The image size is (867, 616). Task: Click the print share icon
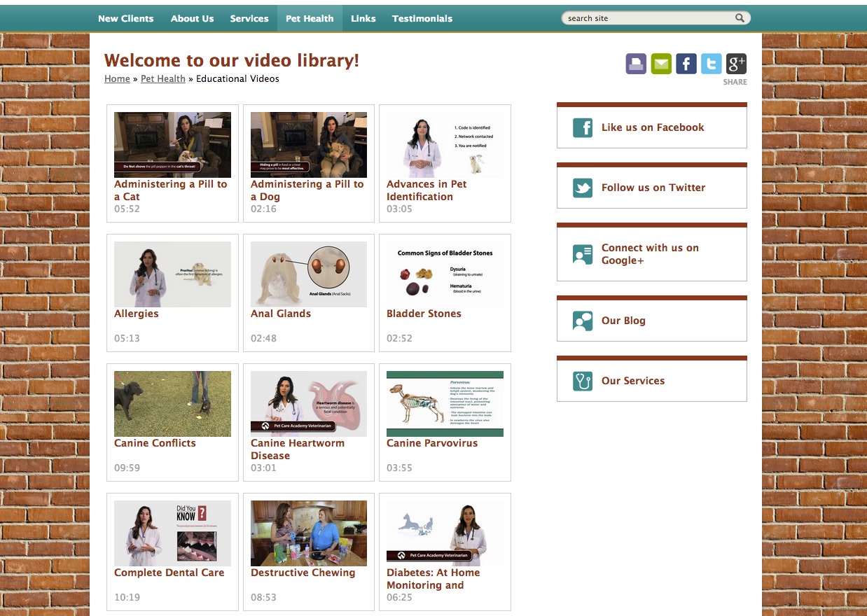pos(636,64)
